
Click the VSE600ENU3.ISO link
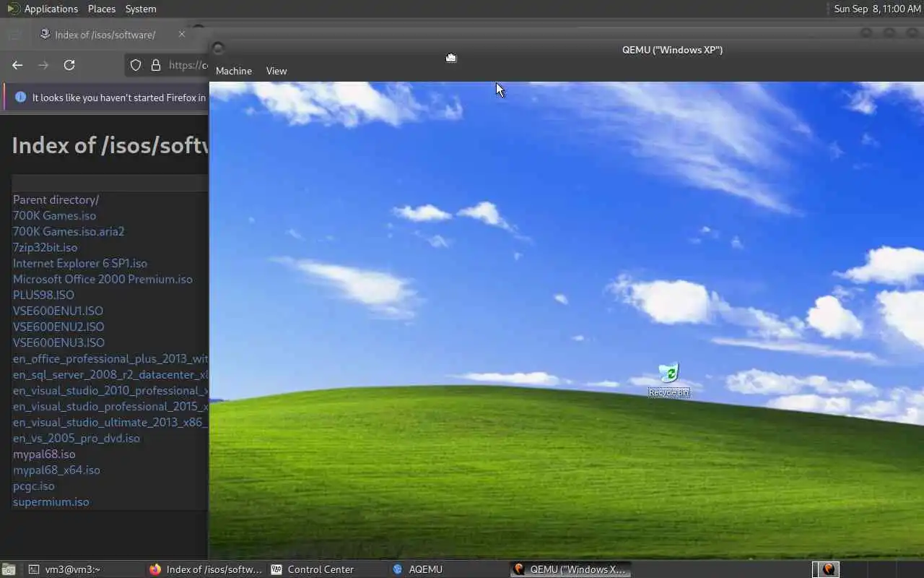[58, 342]
